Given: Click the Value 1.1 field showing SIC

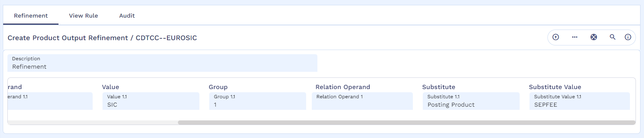Looking at the screenshot, I should tap(151, 101).
